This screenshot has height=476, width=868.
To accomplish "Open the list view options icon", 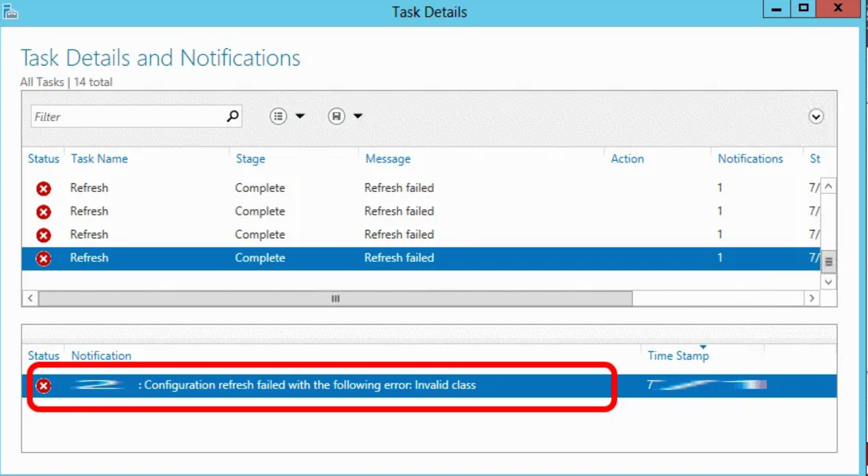I will coord(278,116).
